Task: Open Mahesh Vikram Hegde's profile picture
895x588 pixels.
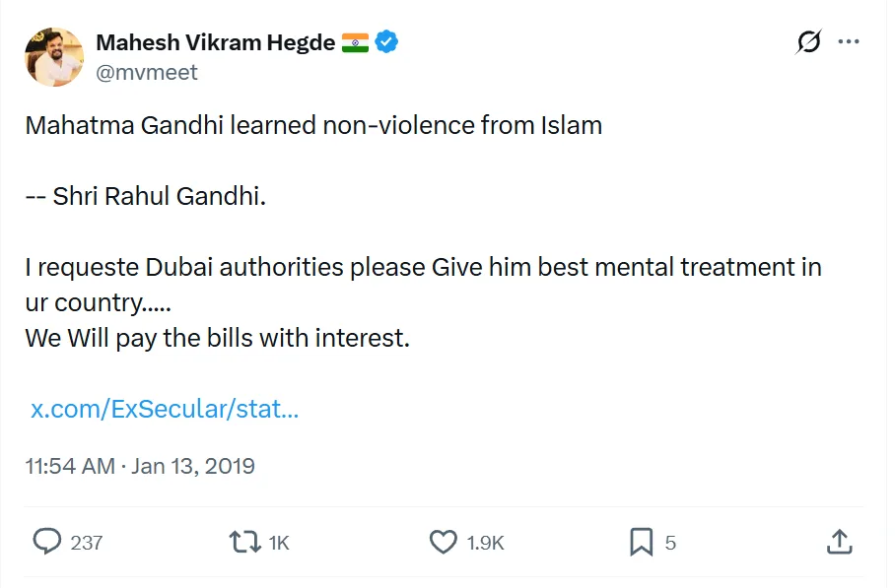Action: click(54, 57)
